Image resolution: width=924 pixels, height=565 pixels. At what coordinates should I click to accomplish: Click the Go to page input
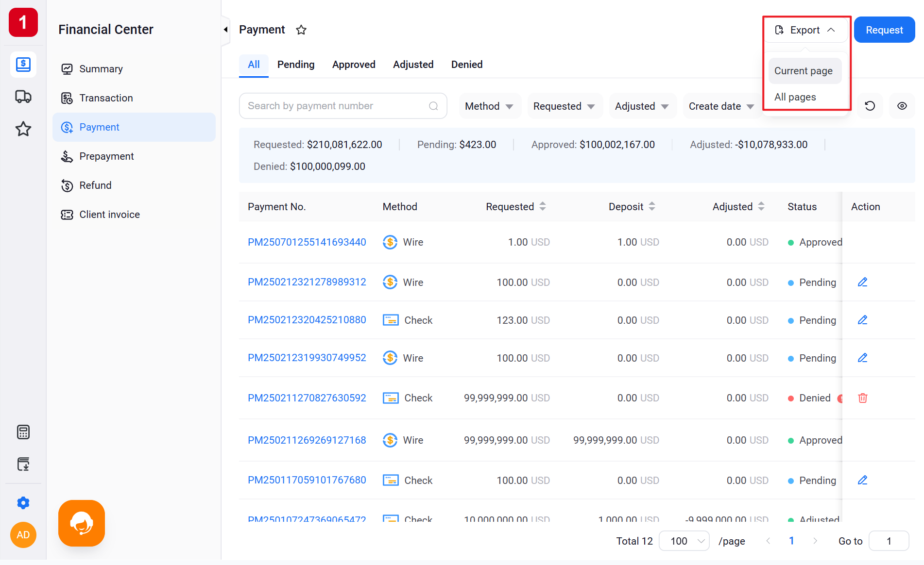(x=889, y=541)
